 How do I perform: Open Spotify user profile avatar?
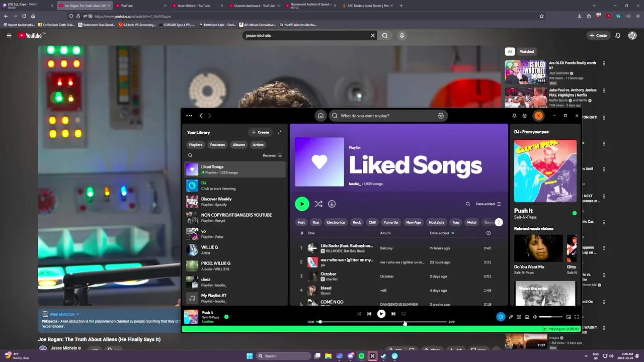[538, 116]
